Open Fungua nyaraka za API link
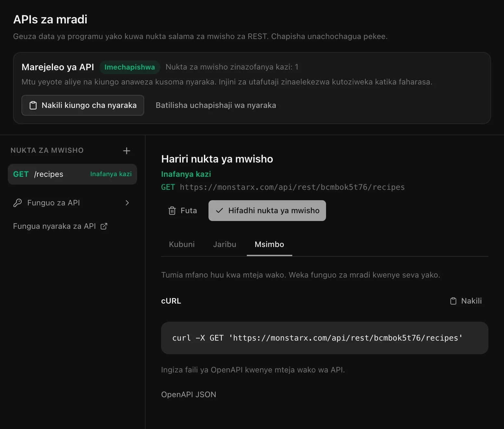The width and height of the screenshot is (504, 429). click(x=60, y=226)
